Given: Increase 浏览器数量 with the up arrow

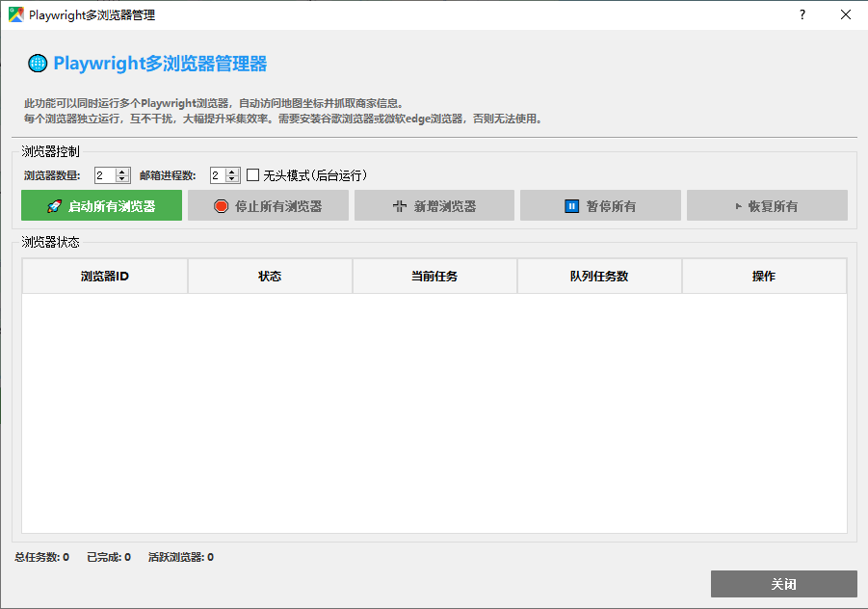Looking at the screenshot, I should [123, 172].
